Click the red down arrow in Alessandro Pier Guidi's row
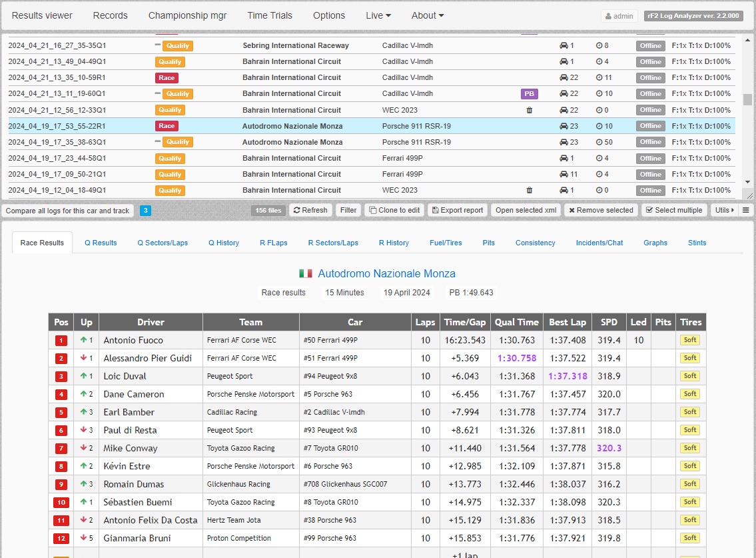This screenshot has height=558, width=756. click(83, 358)
